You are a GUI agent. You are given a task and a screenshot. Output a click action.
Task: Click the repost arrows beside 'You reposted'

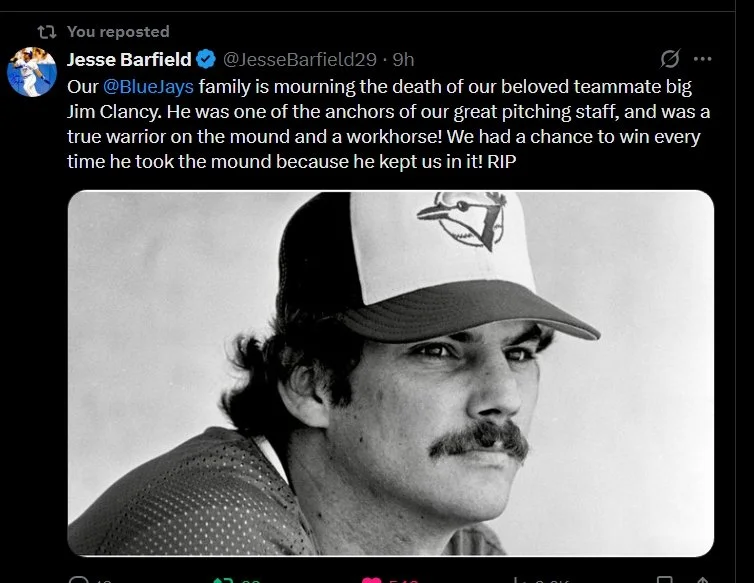[x=45, y=31]
